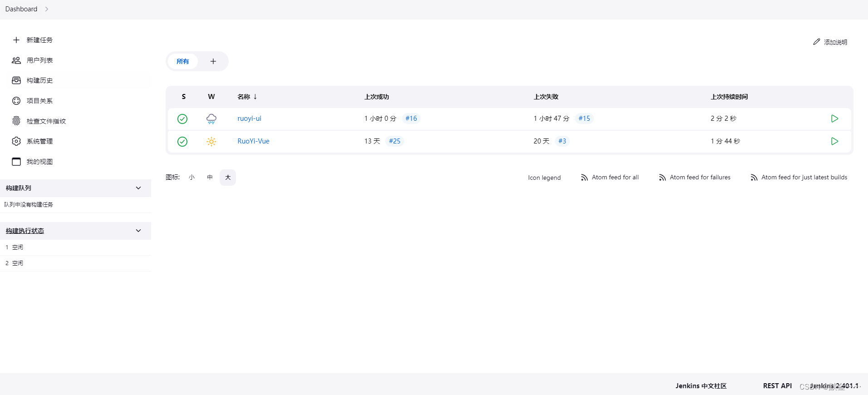This screenshot has width=868, height=395.
Task: Click the Icon legend link
Action: (544, 178)
